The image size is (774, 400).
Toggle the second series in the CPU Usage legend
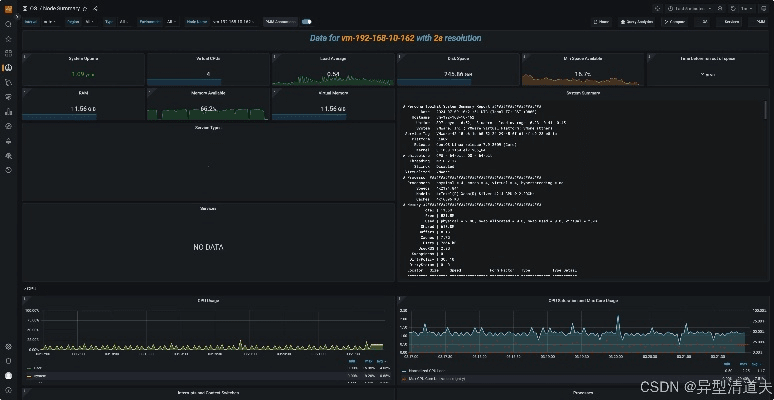[40, 375]
